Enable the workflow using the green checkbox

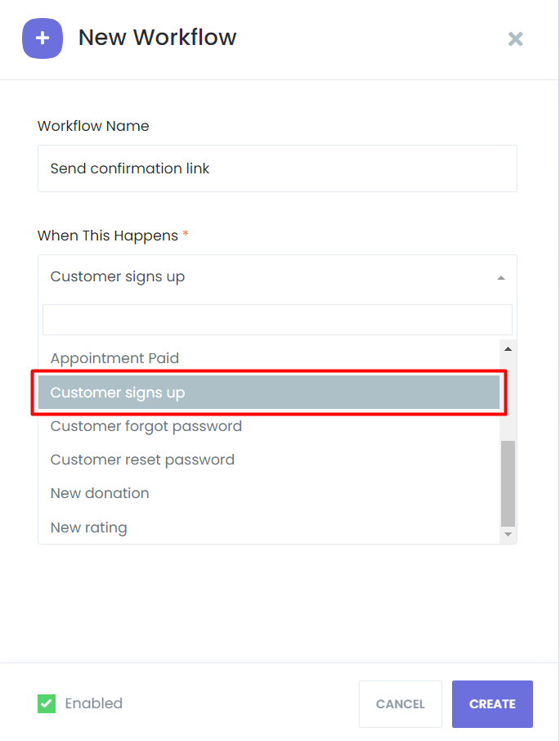[47, 703]
